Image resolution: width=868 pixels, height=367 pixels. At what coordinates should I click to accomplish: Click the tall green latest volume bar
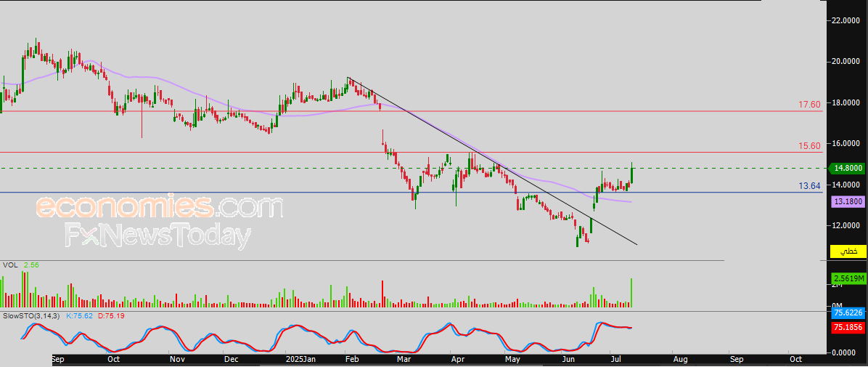pos(631,293)
